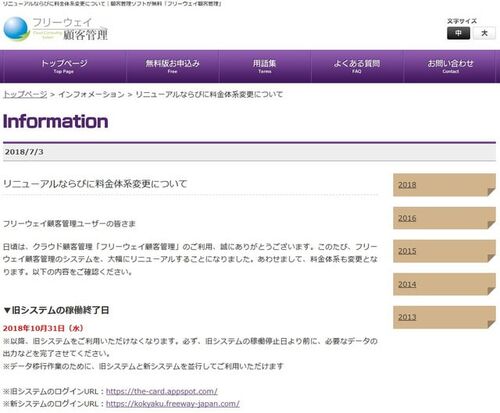Click the 文字サイズ label
The width and height of the screenshot is (500, 413).
click(x=462, y=21)
